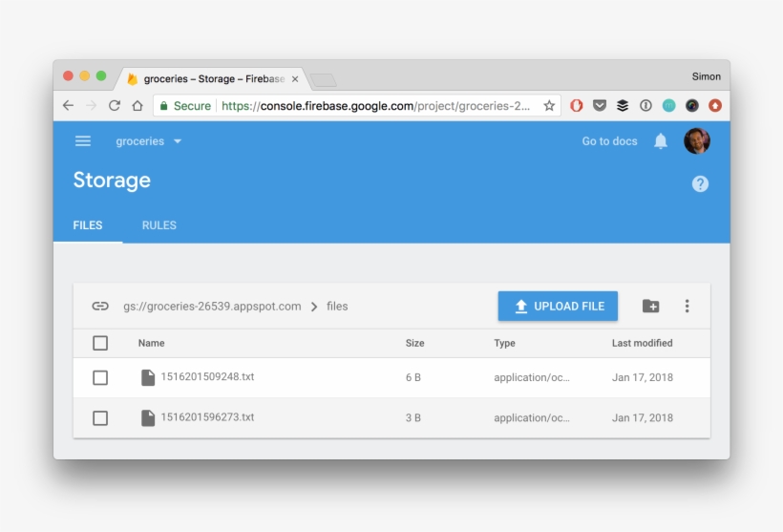The width and height of the screenshot is (783, 532).
Task: Click the red close window button
Action: click(x=69, y=75)
